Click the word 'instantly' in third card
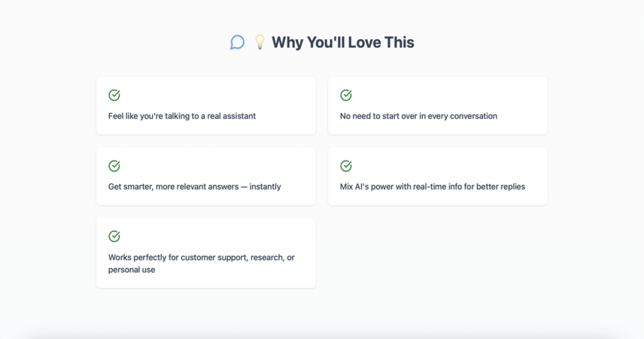The width and height of the screenshot is (644, 339). coord(266,187)
